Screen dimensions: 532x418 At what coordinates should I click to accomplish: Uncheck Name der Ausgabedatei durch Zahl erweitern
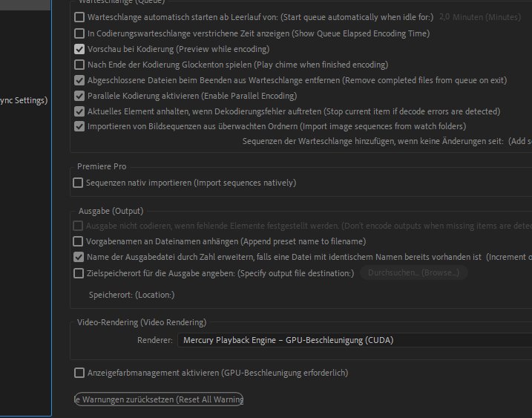pos(78,258)
